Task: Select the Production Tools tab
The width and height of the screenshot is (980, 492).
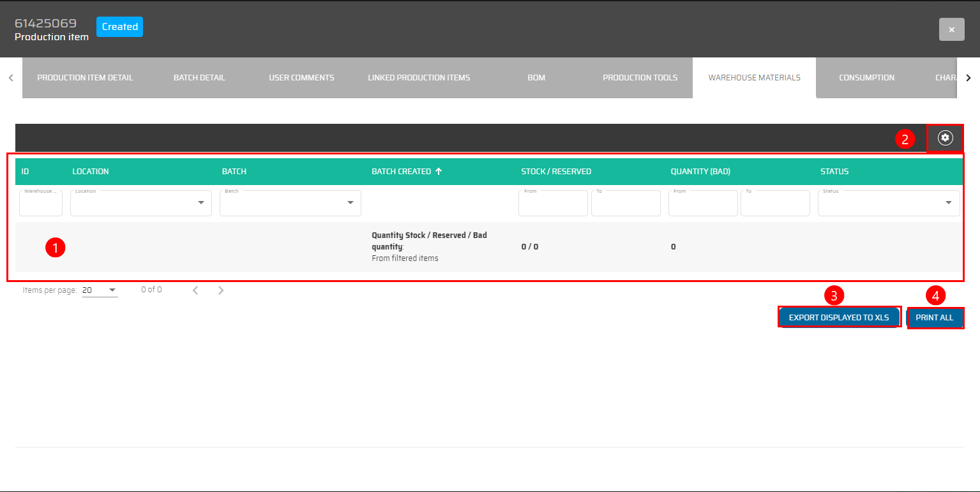Action: 640,78
